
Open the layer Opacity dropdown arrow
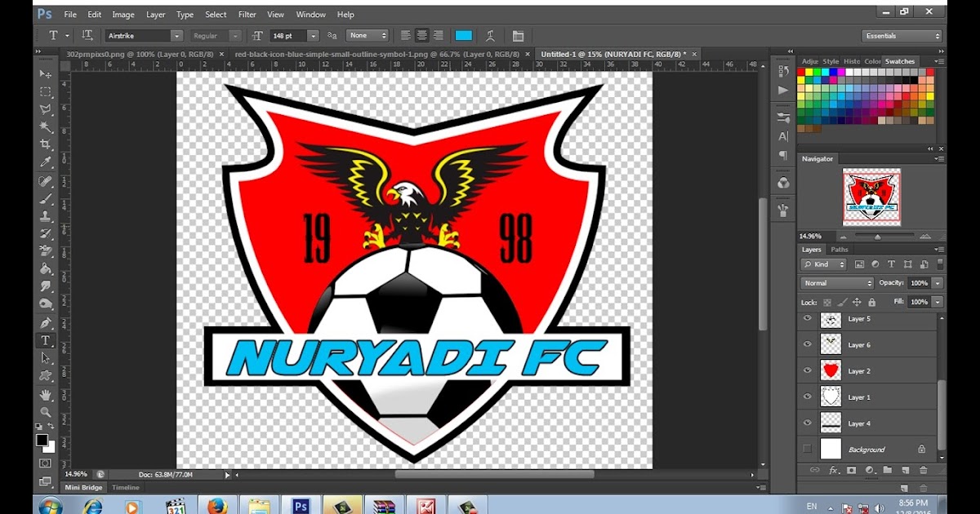click(938, 283)
